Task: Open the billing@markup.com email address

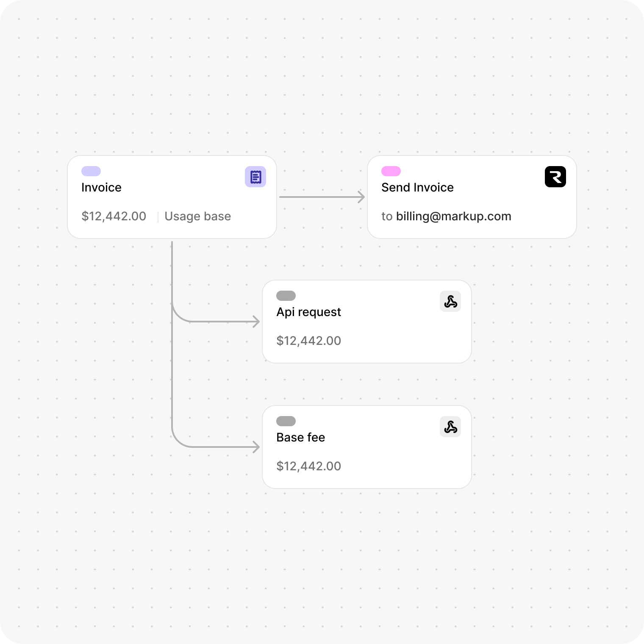Action: click(x=453, y=217)
